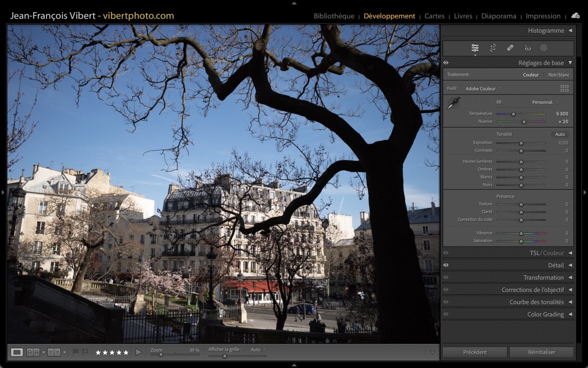Switch to the Bibliothèque module
Image resolution: width=588 pixels, height=368 pixels.
334,16
